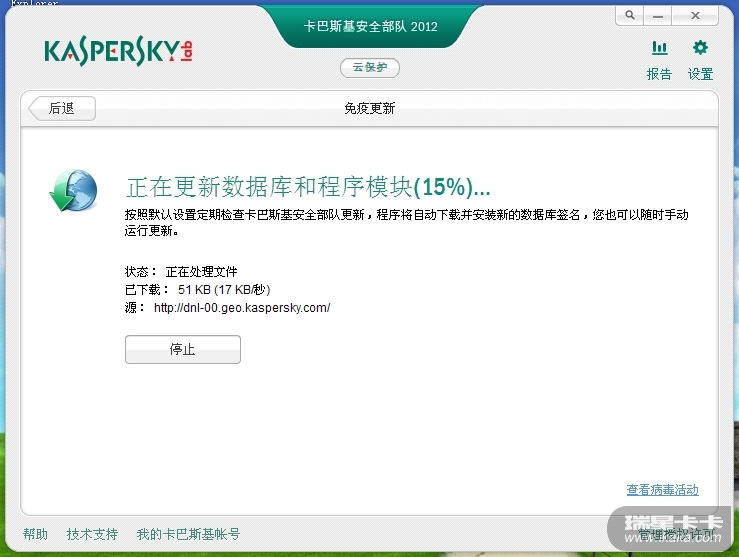Open the 帮助 help link
Screen dimensions: 739x557
coord(35,534)
